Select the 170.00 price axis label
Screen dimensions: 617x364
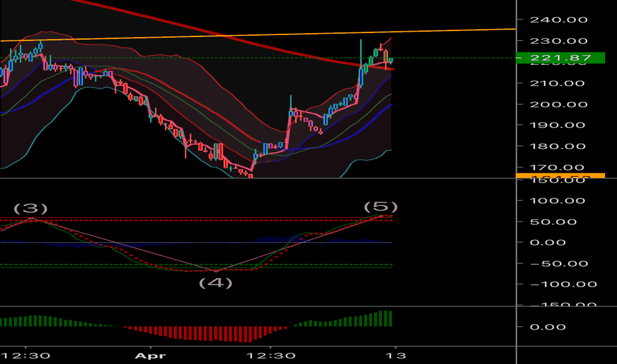(x=559, y=167)
